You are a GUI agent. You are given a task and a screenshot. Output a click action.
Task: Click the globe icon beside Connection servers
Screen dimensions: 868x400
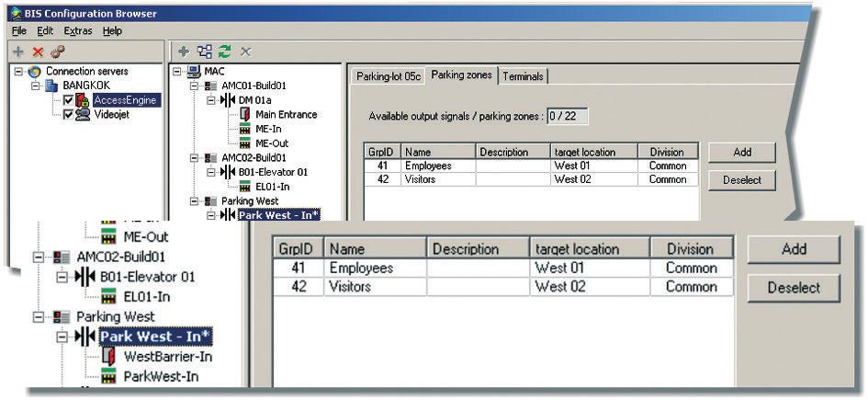34,72
